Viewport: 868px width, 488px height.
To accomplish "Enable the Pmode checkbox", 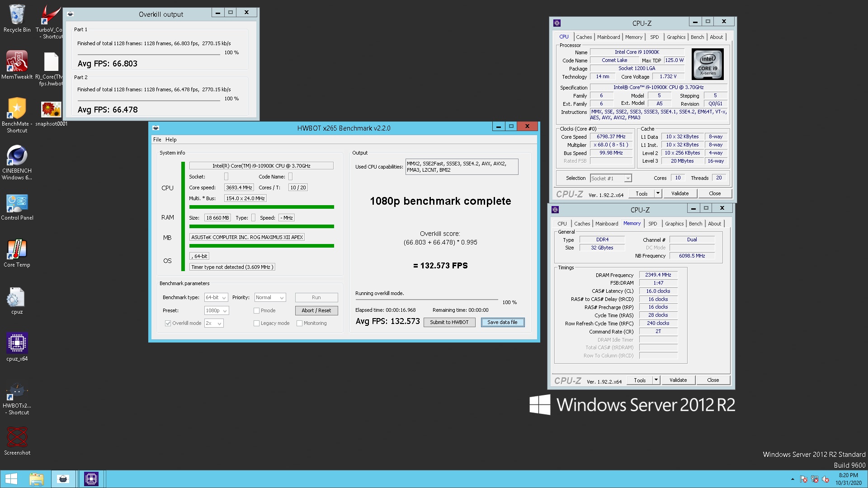I will [256, 311].
